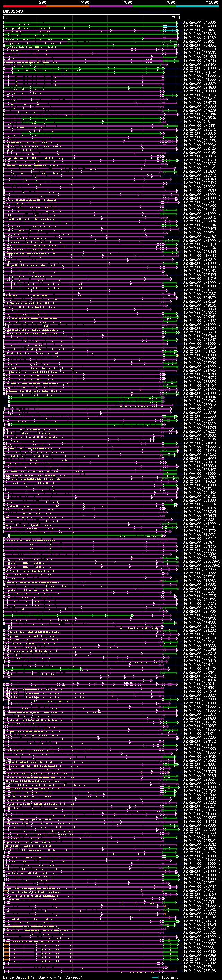Select the UniRef100_A7PF96 row label
Viewport: 222px width, 980px height.
pyautogui.click(x=199, y=152)
